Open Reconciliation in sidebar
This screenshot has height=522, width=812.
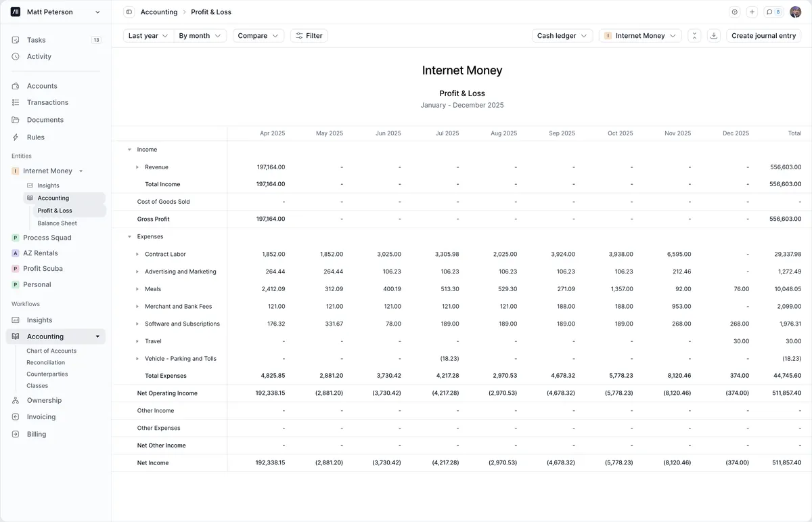[46, 362]
